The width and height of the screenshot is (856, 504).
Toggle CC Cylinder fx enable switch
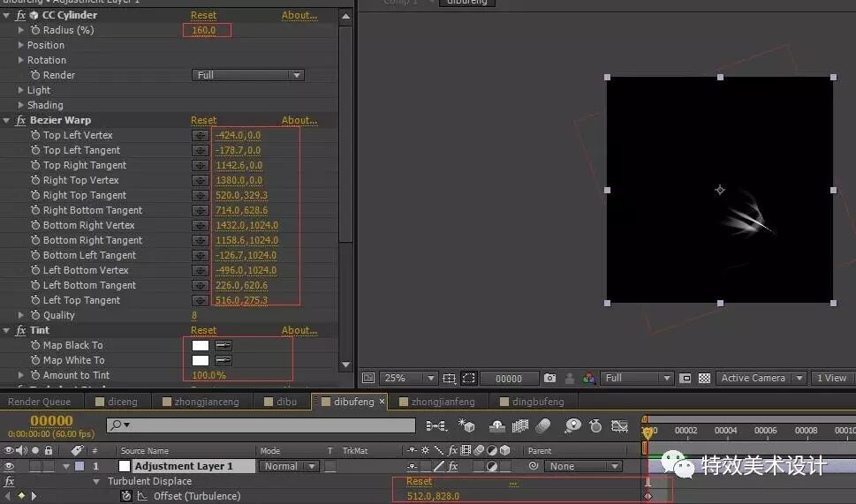20,15
